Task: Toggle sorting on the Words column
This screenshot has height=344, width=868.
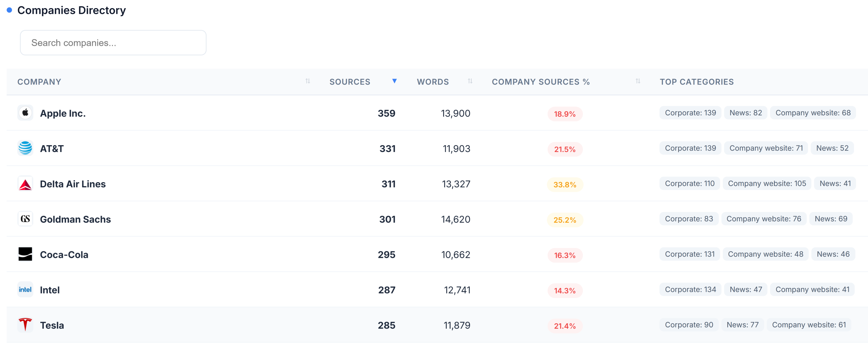Action: (470, 81)
